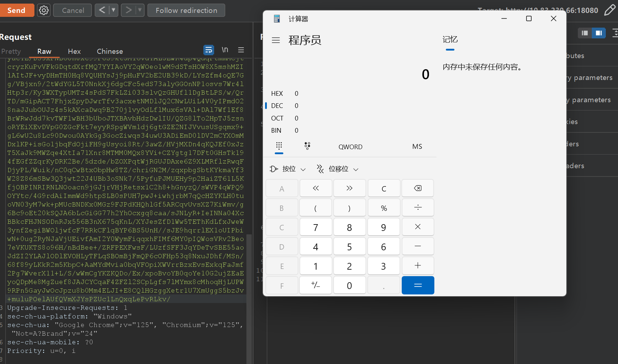Select the 记忆 memory tab in calculator
The image size is (618, 364).
click(x=450, y=39)
